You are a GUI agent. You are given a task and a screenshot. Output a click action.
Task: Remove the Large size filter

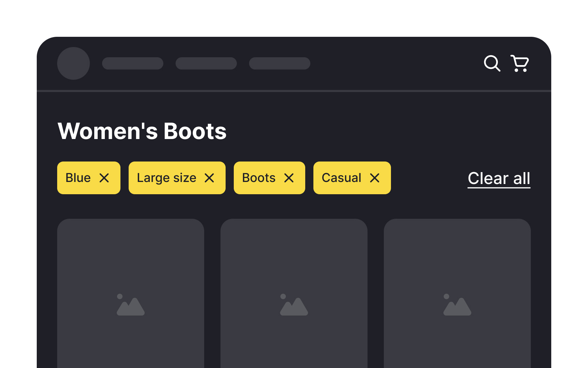pyautogui.click(x=210, y=178)
